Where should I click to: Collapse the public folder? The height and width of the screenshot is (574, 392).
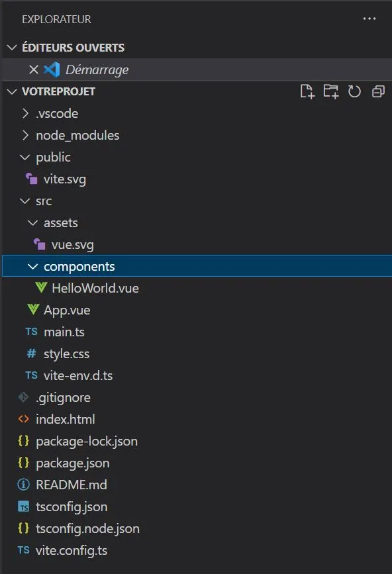click(25, 158)
